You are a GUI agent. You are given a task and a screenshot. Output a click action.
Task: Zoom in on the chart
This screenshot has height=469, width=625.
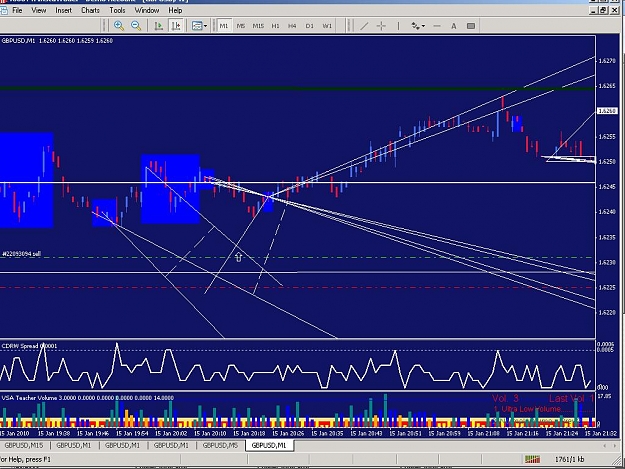[x=119, y=26]
